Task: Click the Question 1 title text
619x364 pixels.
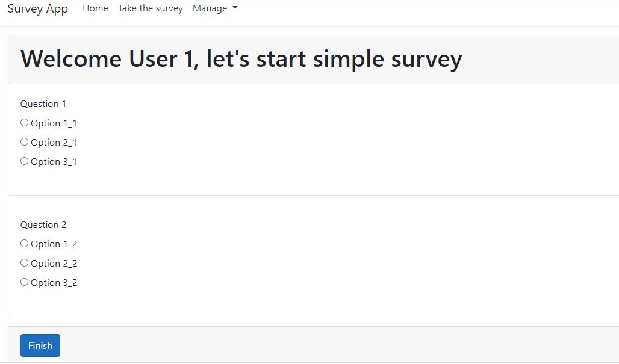Action: 43,104
